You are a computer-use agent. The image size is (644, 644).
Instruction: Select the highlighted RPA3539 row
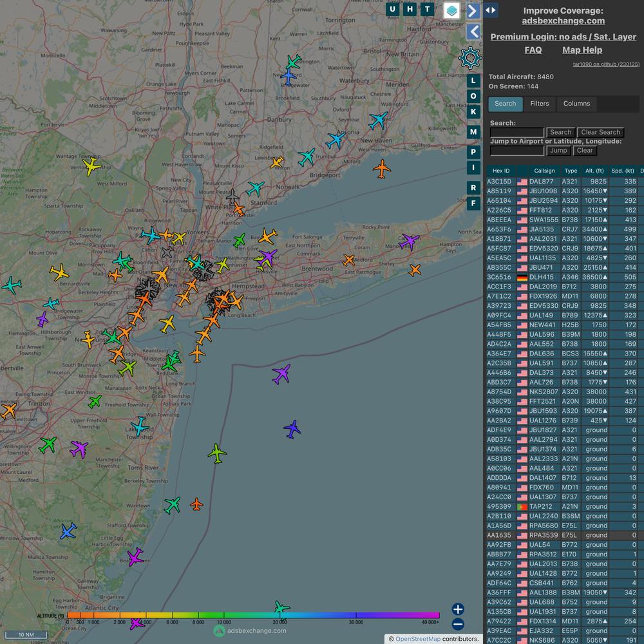coord(565,536)
